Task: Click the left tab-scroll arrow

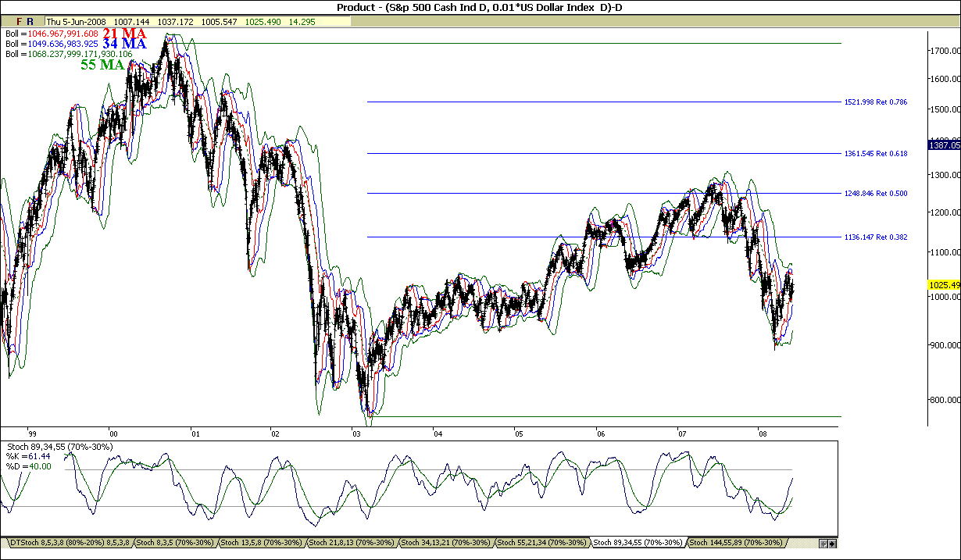Action: (x=824, y=543)
